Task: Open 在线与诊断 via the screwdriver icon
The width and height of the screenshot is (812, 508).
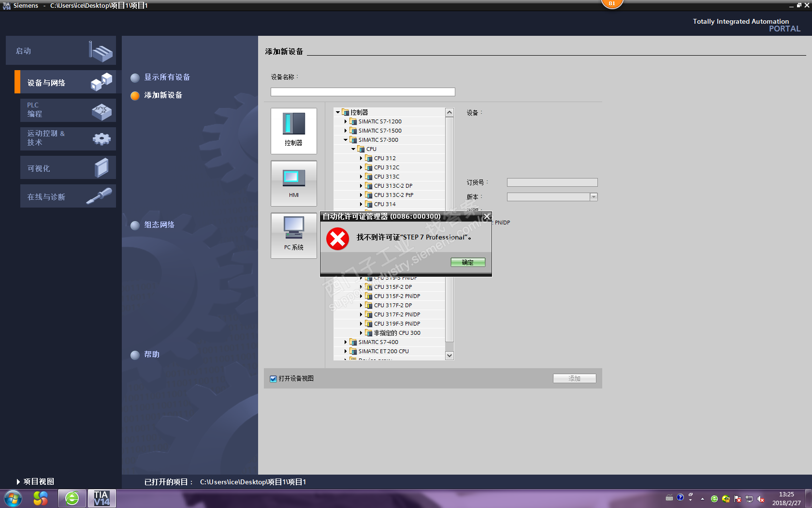Action: [x=99, y=196]
